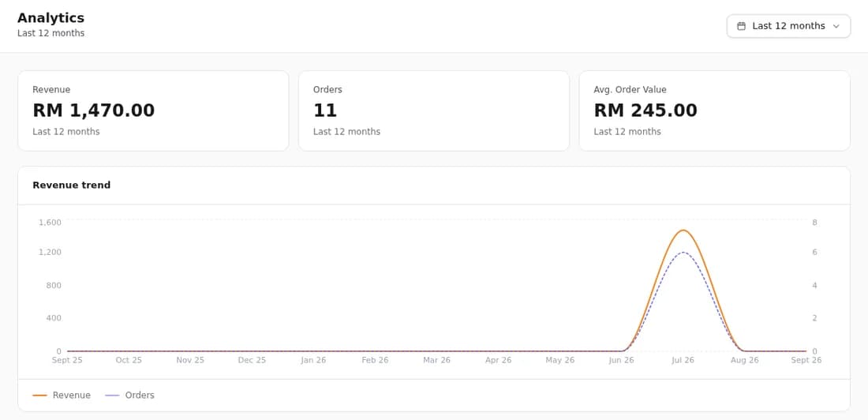Viewport: 868px width, 420px height.
Task: Click the 8 orders axis value
Action: coord(814,222)
